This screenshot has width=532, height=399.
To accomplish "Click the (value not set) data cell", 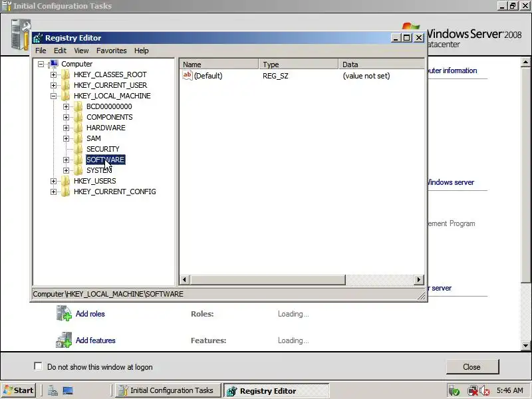I will [x=366, y=76].
